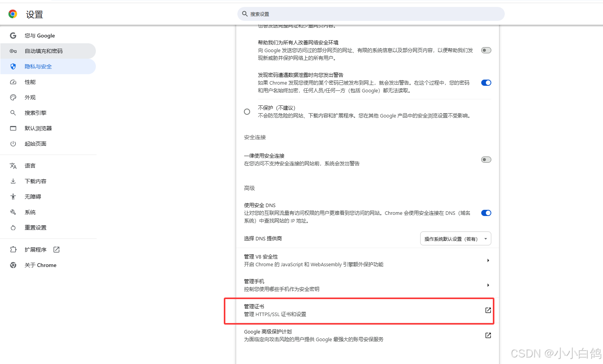Expand 管理 V8 安全性 arrow
Image resolution: width=603 pixels, height=364 pixels.
click(x=488, y=260)
